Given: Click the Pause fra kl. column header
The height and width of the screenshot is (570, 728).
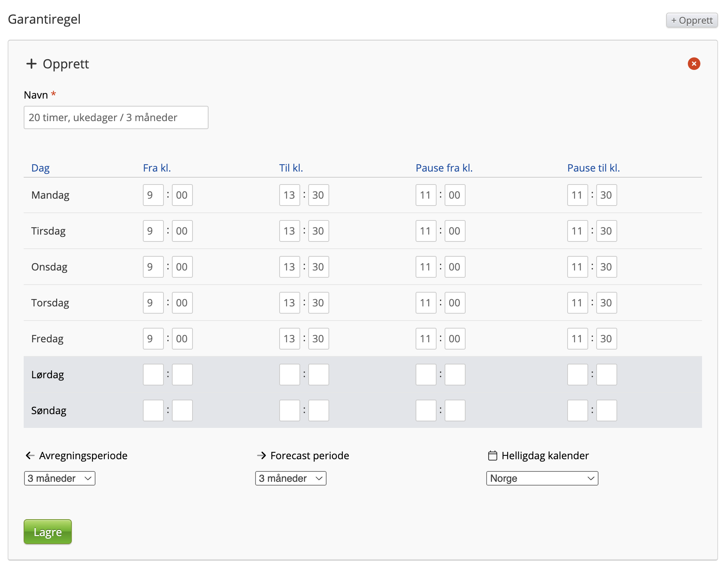Looking at the screenshot, I should [x=444, y=168].
